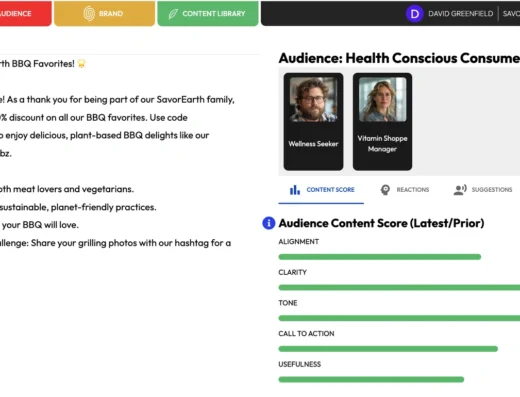Click the David Greenfield user name
The height and width of the screenshot is (397, 520).
point(460,14)
